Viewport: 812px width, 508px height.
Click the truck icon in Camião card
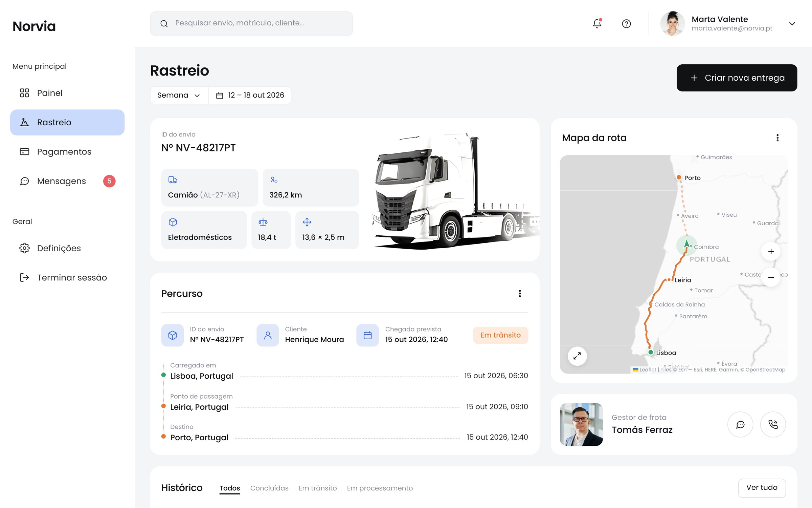[173, 180]
